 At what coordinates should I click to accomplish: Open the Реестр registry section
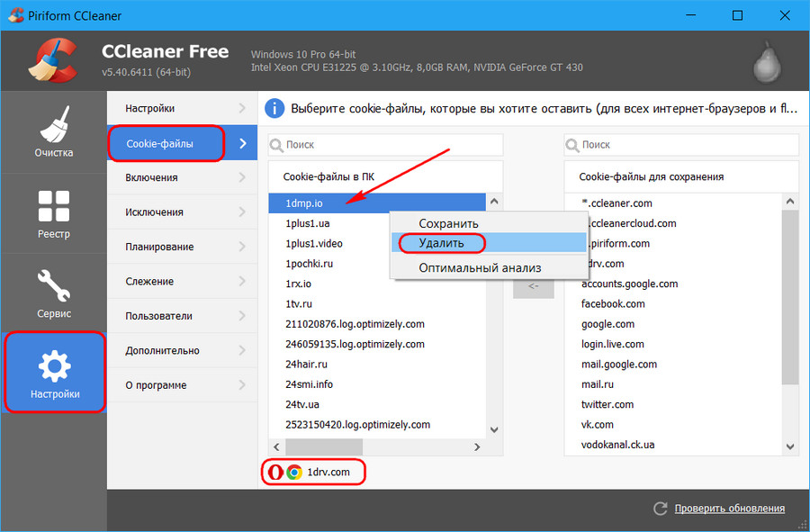click(x=53, y=212)
